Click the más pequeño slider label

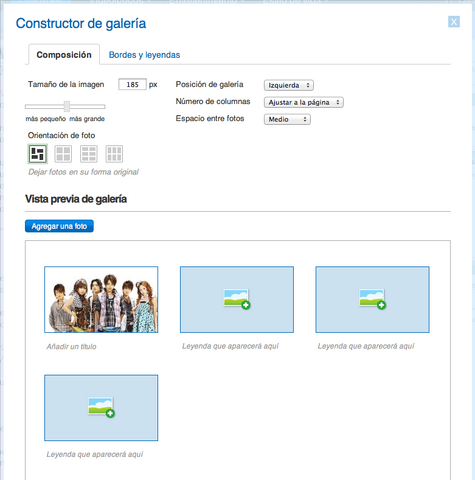click(46, 119)
